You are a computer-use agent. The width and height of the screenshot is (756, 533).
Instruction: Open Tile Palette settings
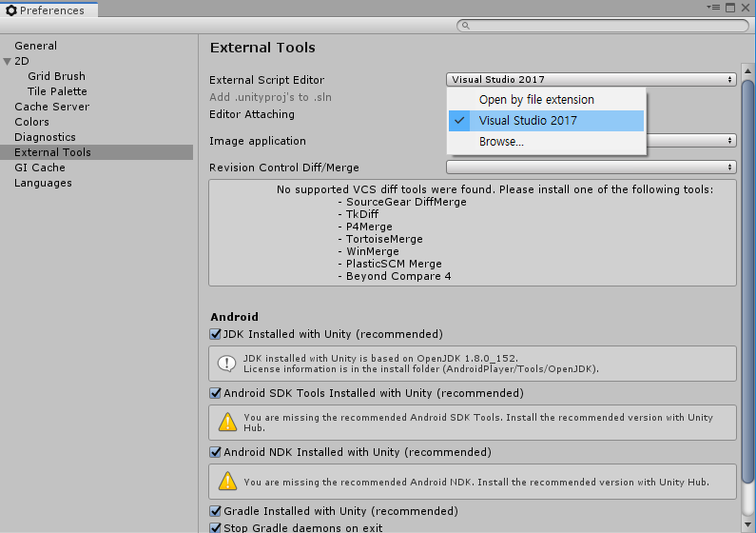coord(57,91)
